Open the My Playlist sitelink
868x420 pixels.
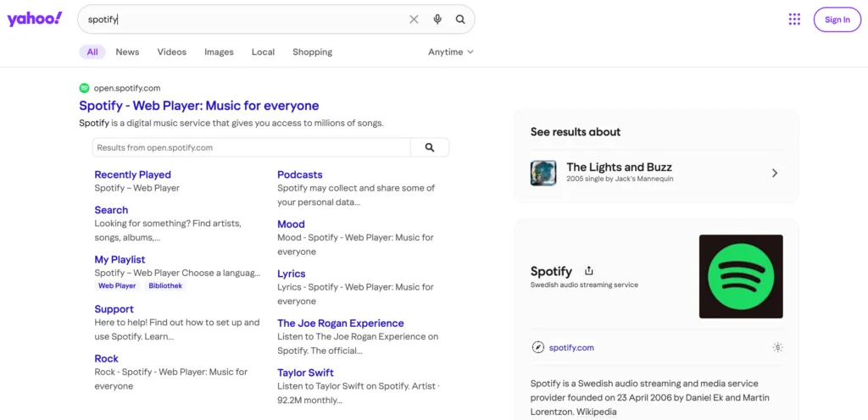pos(120,259)
